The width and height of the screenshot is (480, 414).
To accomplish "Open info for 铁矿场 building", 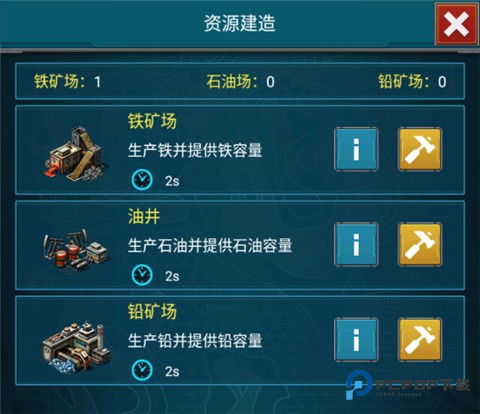I will coord(356,149).
